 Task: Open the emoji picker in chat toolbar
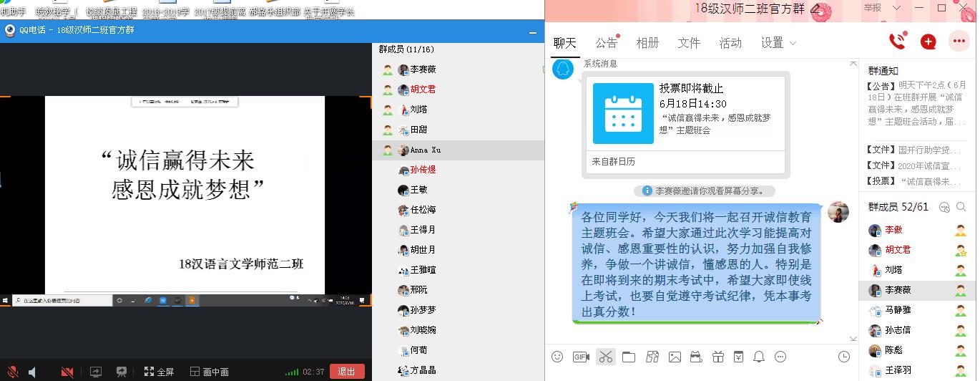[x=557, y=357]
